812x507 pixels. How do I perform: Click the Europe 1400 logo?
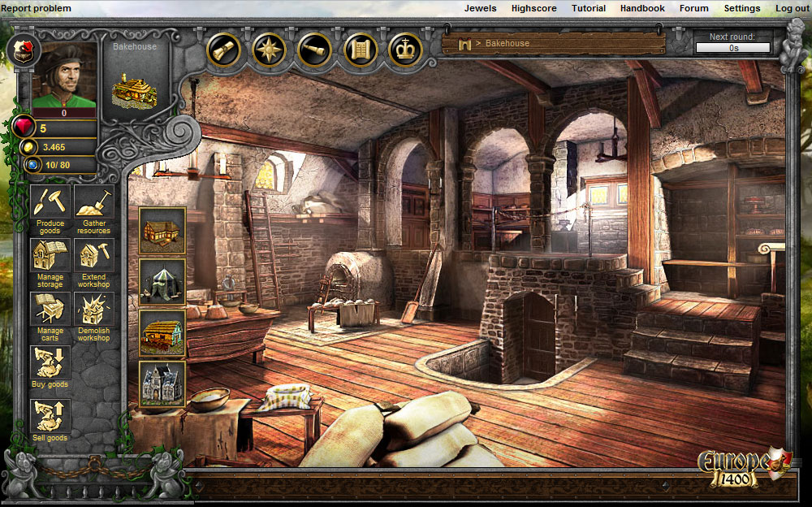point(745,468)
